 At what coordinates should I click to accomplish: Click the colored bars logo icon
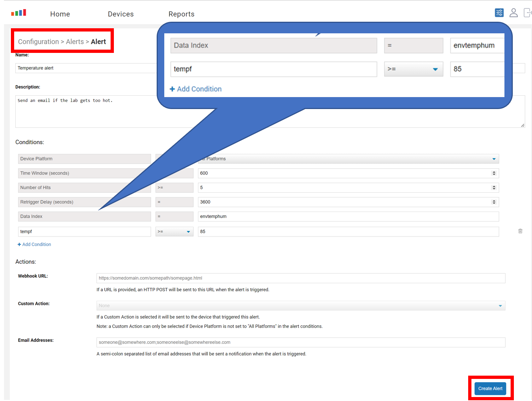click(x=18, y=13)
